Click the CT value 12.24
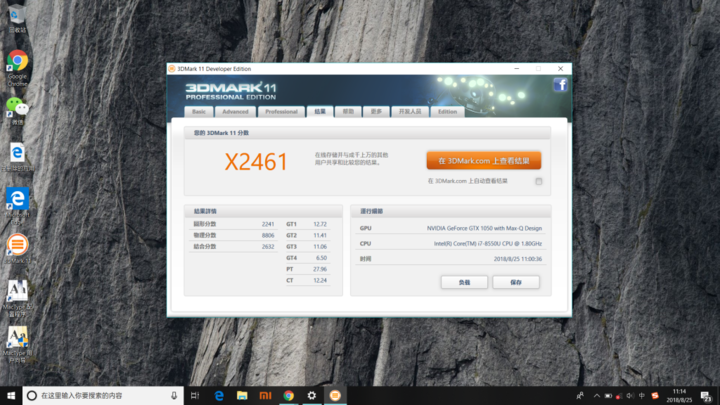 click(x=320, y=281)
